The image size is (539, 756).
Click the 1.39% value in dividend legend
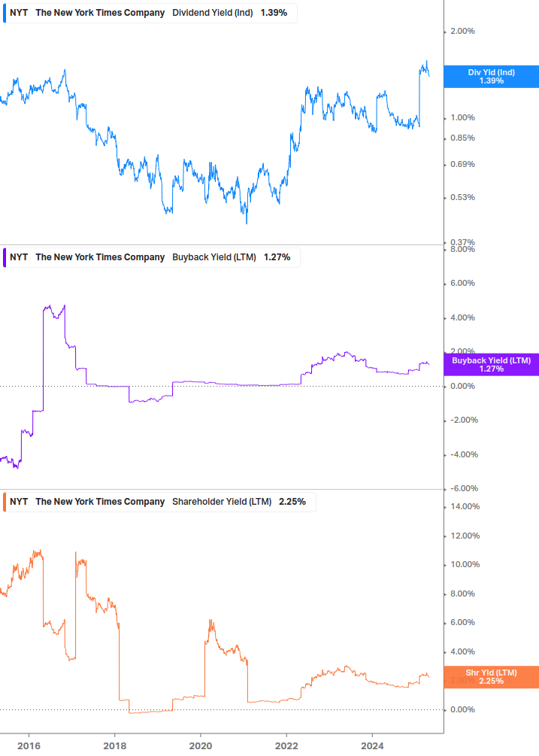pos(274,13)
